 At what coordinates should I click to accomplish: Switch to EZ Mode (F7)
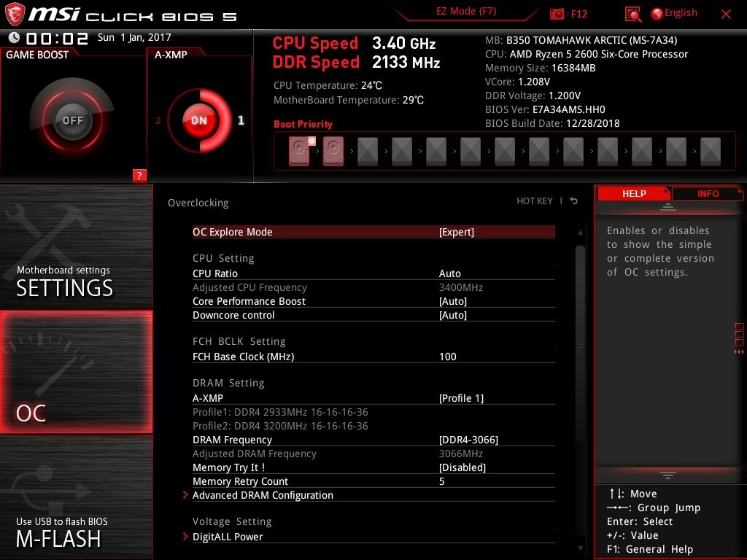pyautogui.click(x=466, y=12)
